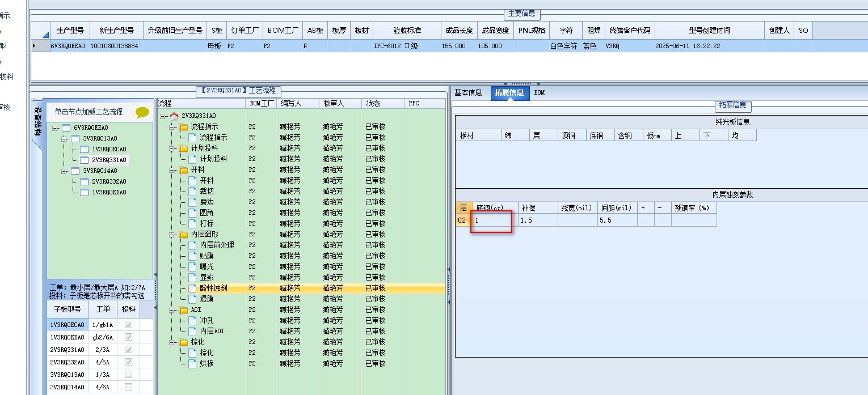Click the document icon of the 圆角 step
Image resolution: width=868 pixels, height=395 pixels.
(192, 213)
